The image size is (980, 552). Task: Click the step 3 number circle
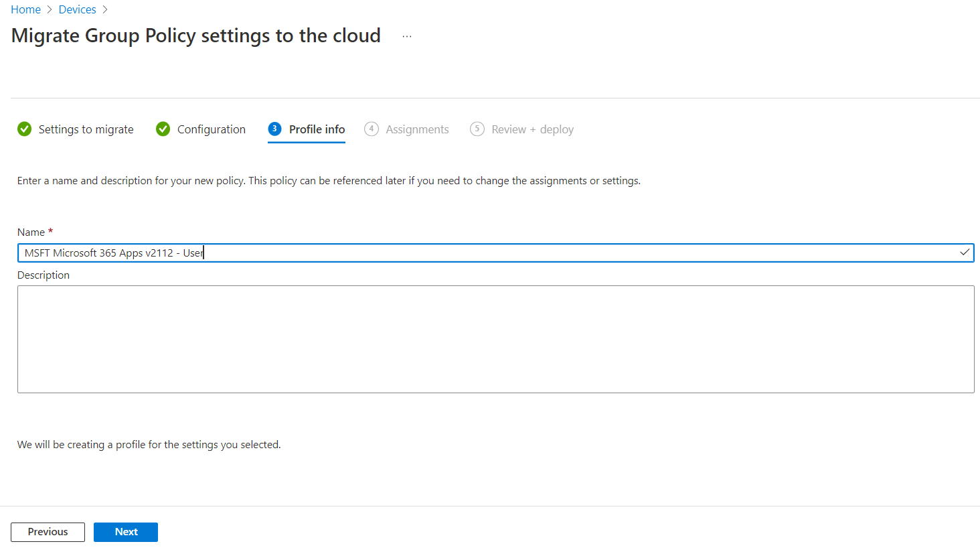[274, 129]
